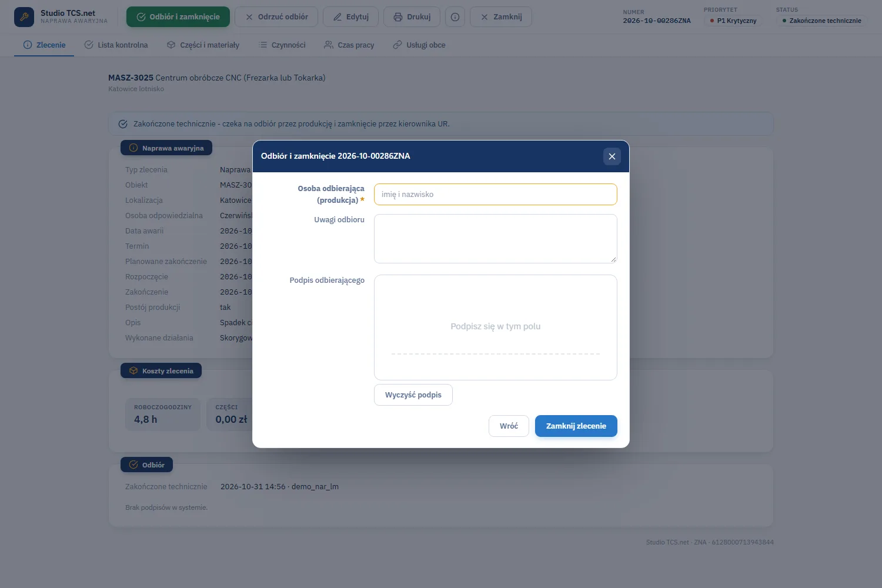Screen dimensions: 882x588
Task: Click the order number 2026-10-00286ZNA in header
Action: tap(657, 21)
